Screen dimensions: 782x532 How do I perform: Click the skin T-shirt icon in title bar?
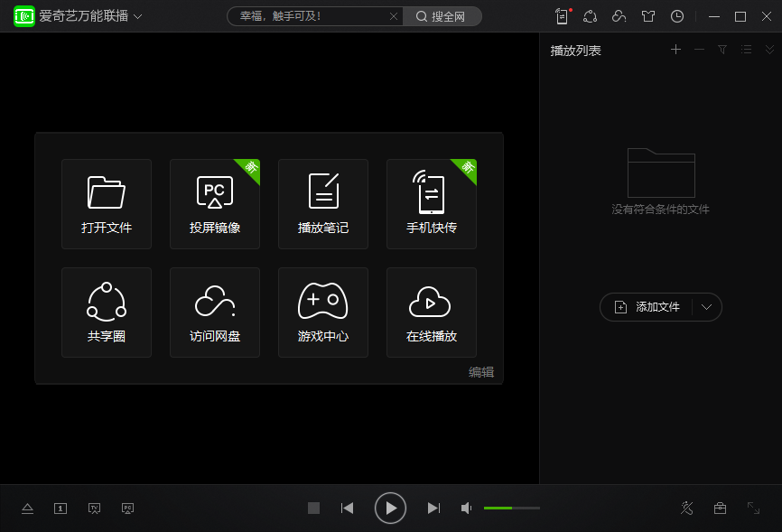click(647, 16)
